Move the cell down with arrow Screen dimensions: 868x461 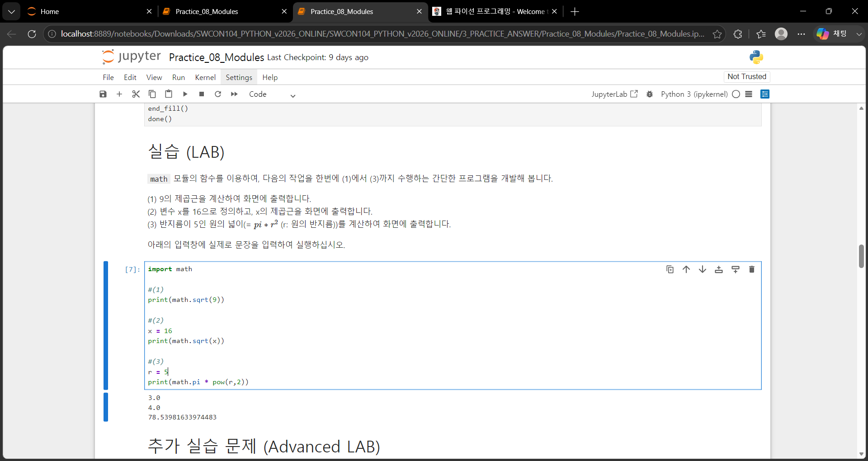703,269
